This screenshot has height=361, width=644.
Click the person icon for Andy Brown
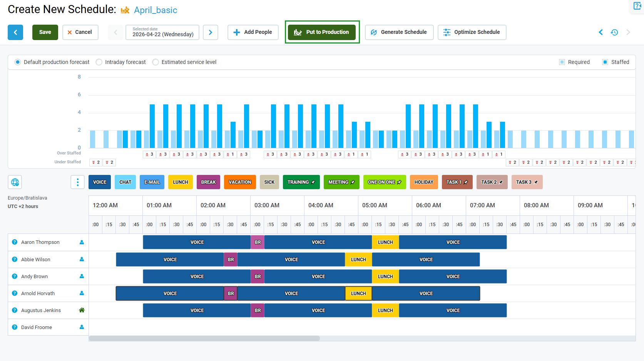(82, 276)
